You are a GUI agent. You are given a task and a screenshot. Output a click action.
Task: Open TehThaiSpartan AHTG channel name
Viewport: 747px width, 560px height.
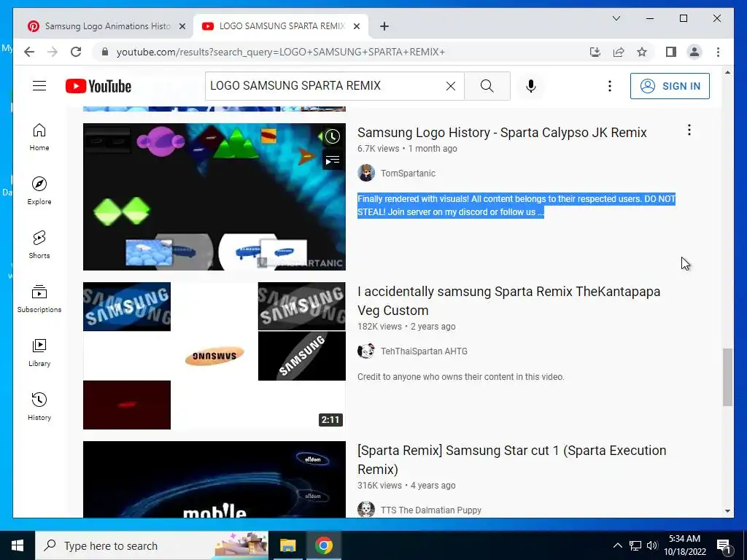[424, 351]
